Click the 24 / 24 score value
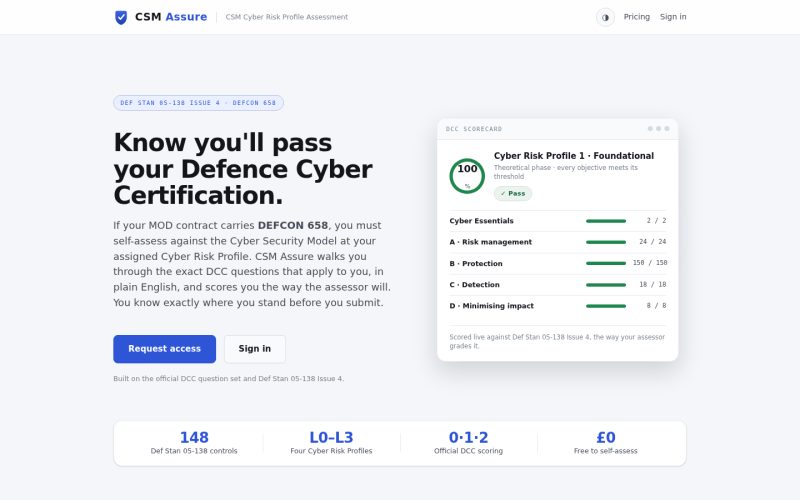Viewport: 800px width, 500px height. tap(653, 242)
